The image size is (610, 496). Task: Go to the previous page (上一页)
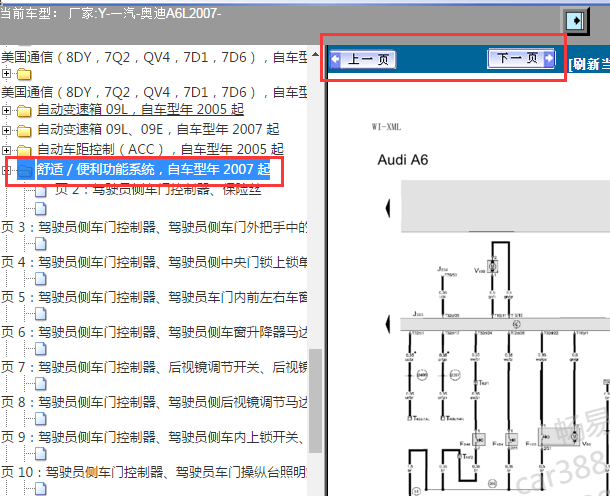pos(363,60)
